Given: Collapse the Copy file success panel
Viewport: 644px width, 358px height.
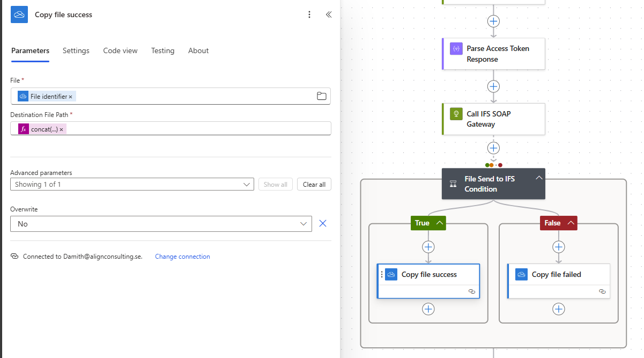Looking at the screenshot, I should [329, 14].
